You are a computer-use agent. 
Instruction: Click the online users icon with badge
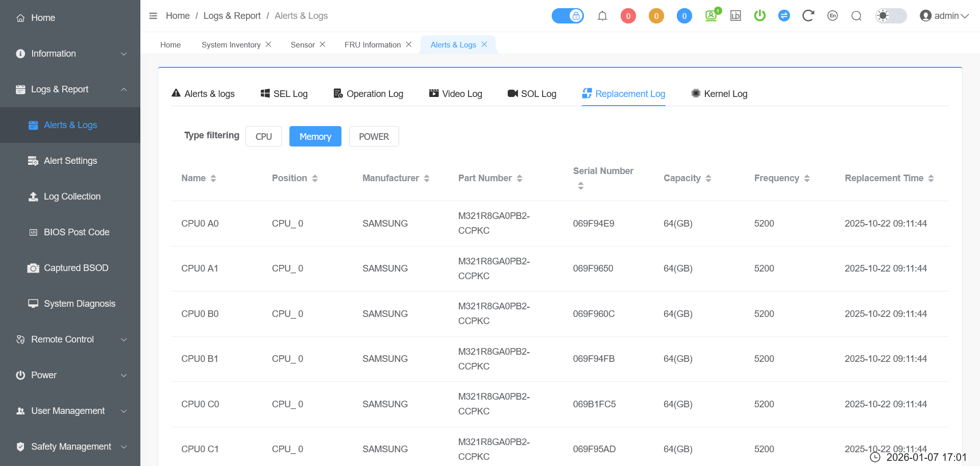[712, 15]
